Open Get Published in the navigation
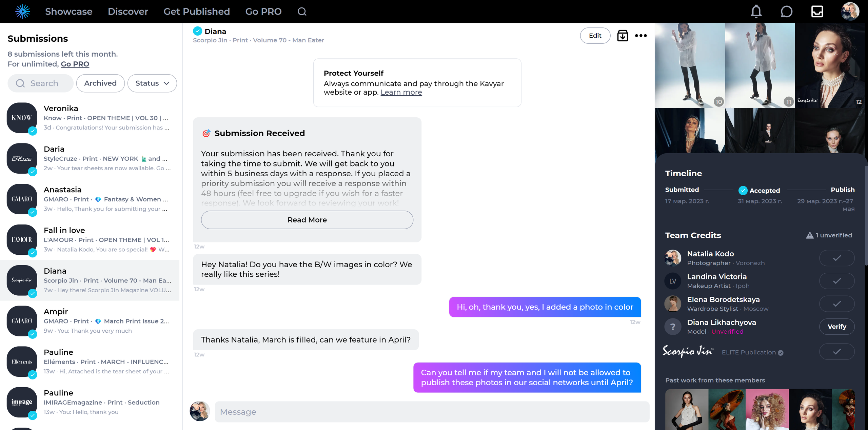 (x=197, y=12)
